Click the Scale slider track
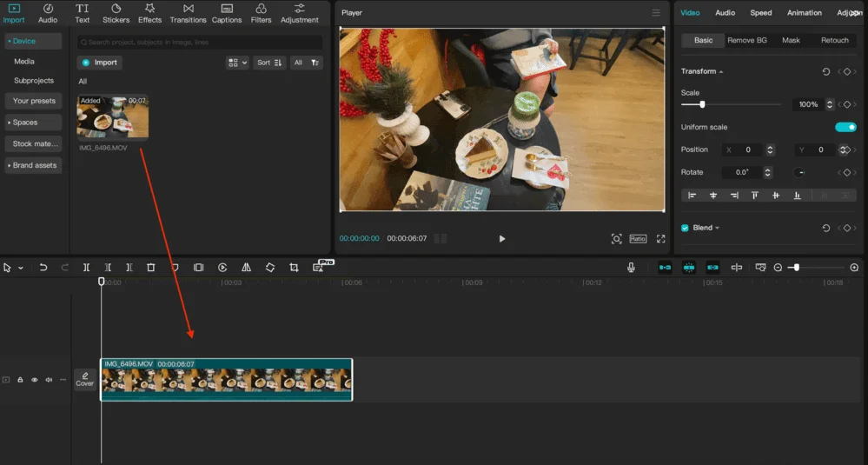Image resolution: width=868 pixels, height=465 pixels. coord(739,104)
